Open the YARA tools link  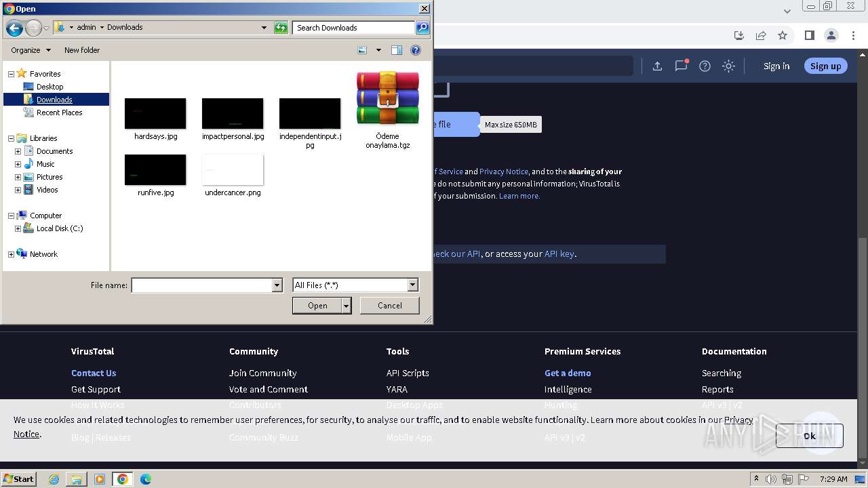tap(397, 389)
